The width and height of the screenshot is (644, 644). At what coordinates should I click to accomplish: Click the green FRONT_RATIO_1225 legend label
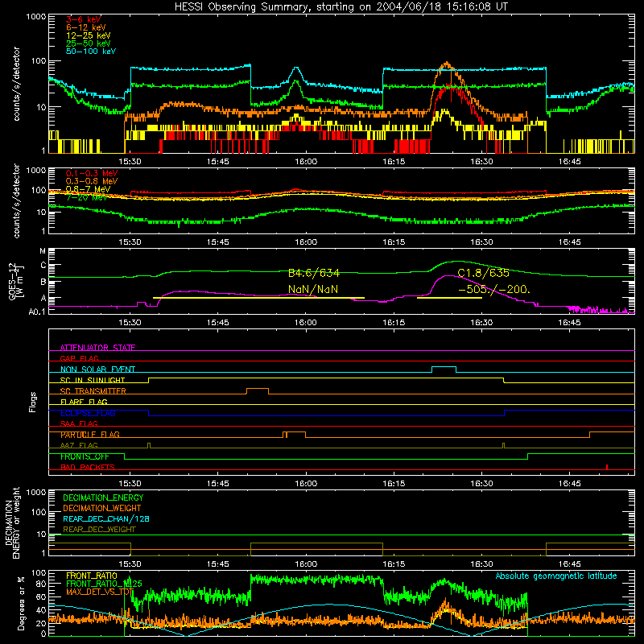[x=104, y=584]
